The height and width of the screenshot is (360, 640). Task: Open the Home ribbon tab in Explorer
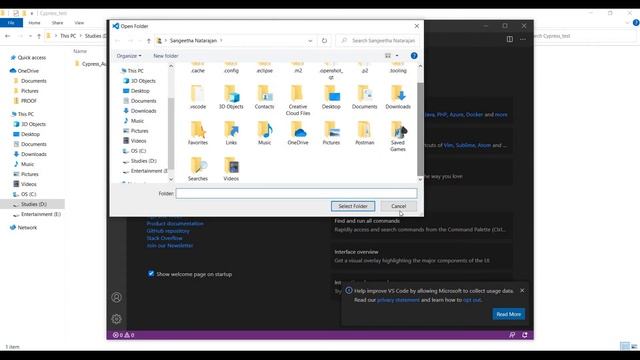pyautogui.click(x=34, y=23)
